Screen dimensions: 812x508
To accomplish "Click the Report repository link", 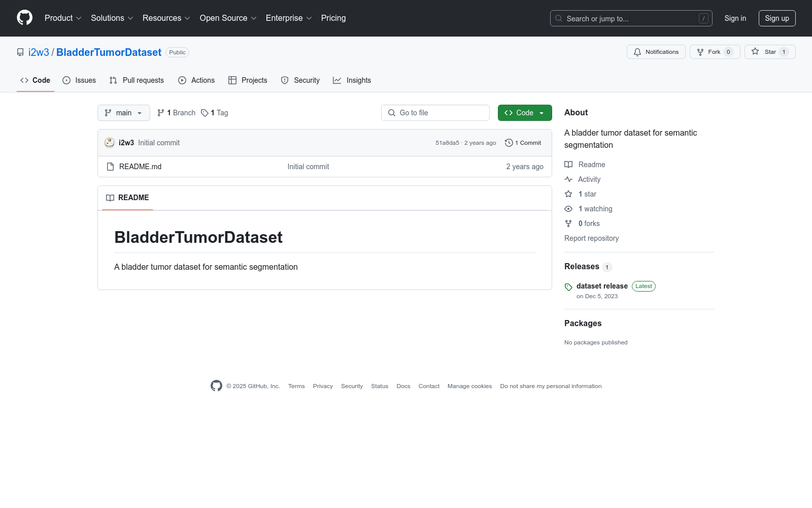I will coord(591,238).
